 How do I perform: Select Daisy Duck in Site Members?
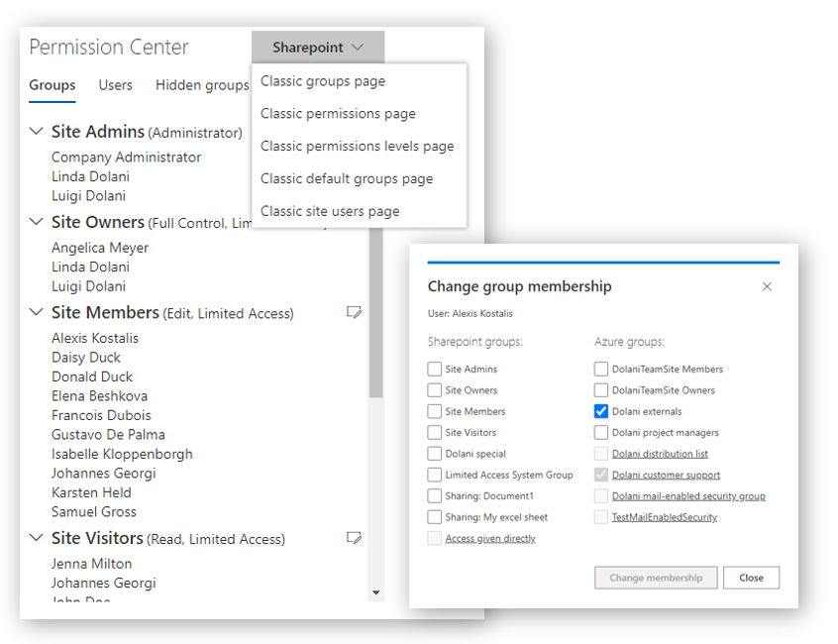(x=86, y=357)
